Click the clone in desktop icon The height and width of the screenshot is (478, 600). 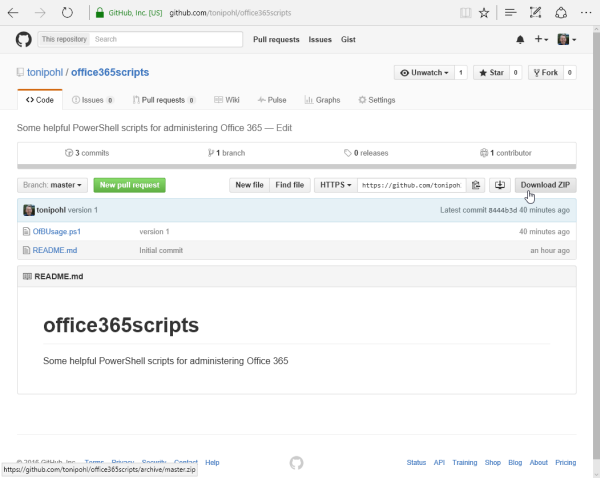[x=499, y=185]
